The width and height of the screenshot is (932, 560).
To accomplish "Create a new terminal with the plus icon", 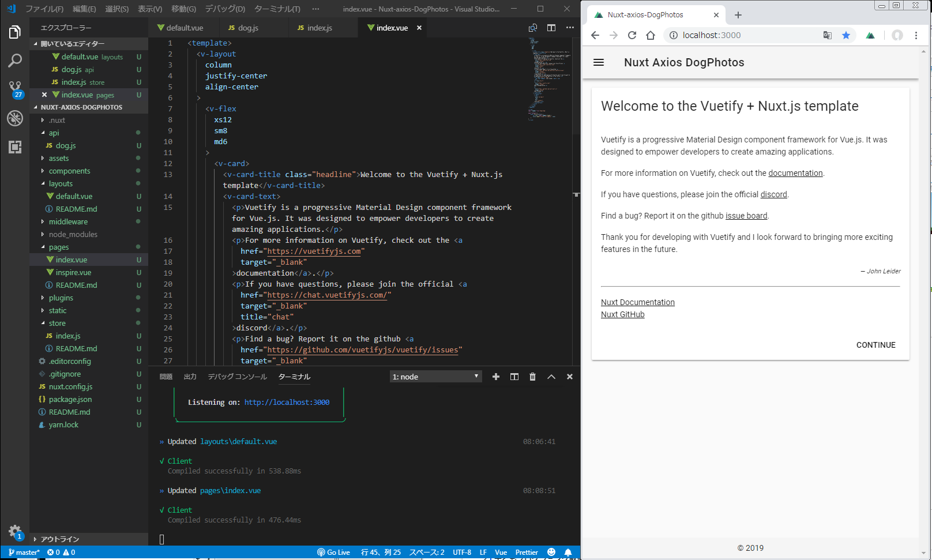I will tap(496, 377).
